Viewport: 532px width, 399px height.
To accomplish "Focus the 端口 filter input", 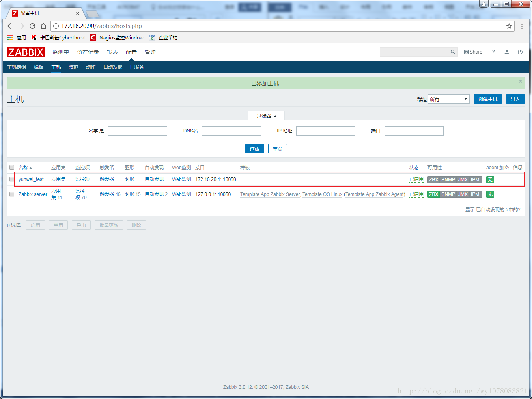I will click(414, 131).
